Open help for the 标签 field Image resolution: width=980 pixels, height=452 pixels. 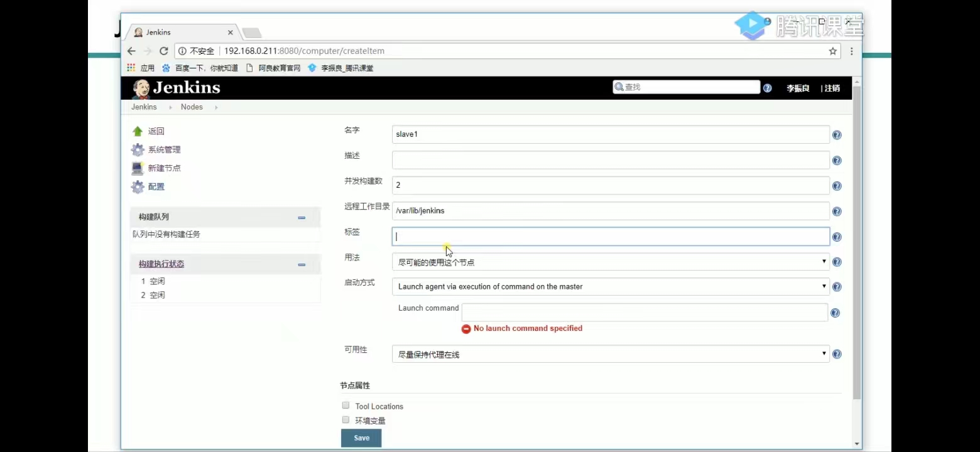pos(837,237)
